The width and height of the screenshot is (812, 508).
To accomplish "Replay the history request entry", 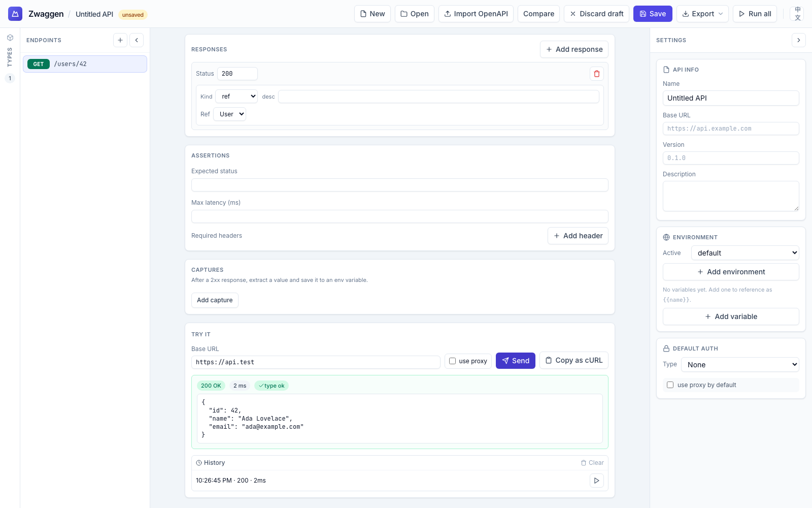I will pyautogui.click(x=597, y=481).
